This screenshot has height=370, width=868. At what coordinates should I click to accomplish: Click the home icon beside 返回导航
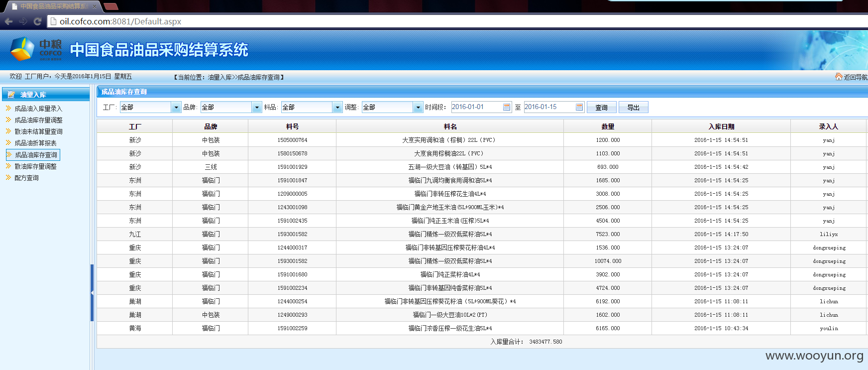[839, 77]
